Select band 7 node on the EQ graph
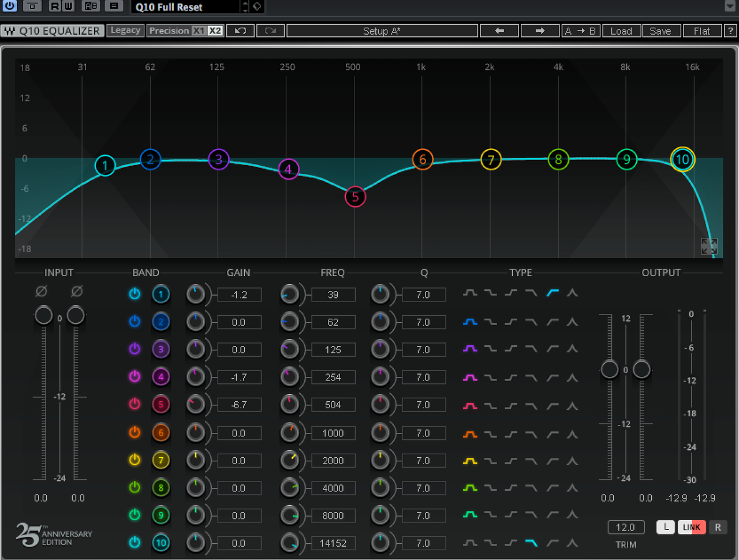The width and height of the screenshot is (739, 560). pos(491,160)
